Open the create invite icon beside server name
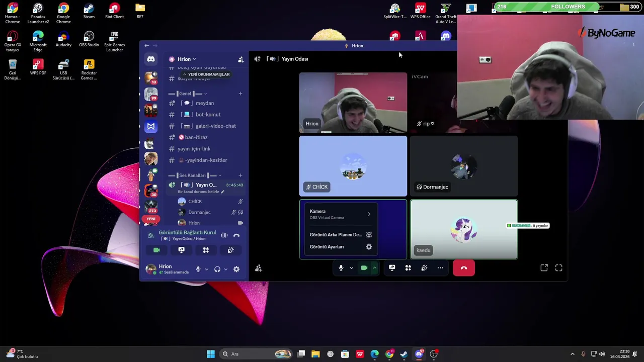The height and width of the screenshot is (362, 644). click(241, 59)
